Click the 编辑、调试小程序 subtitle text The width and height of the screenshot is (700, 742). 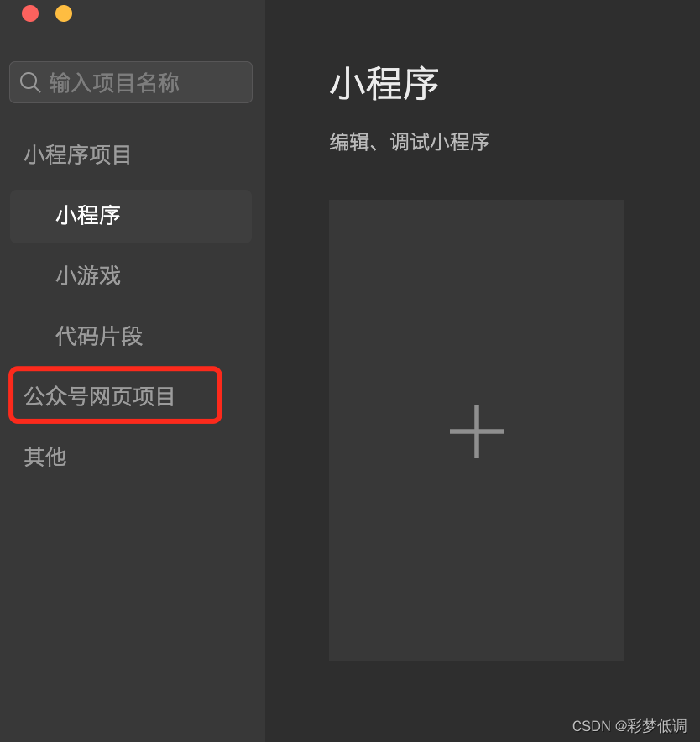[410, 142]
